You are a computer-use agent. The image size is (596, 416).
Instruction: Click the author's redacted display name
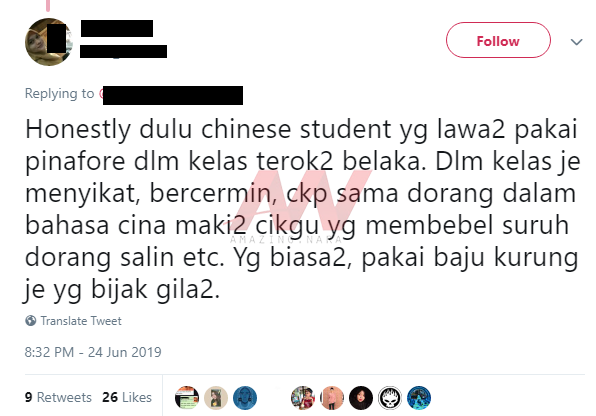point(117,29)
